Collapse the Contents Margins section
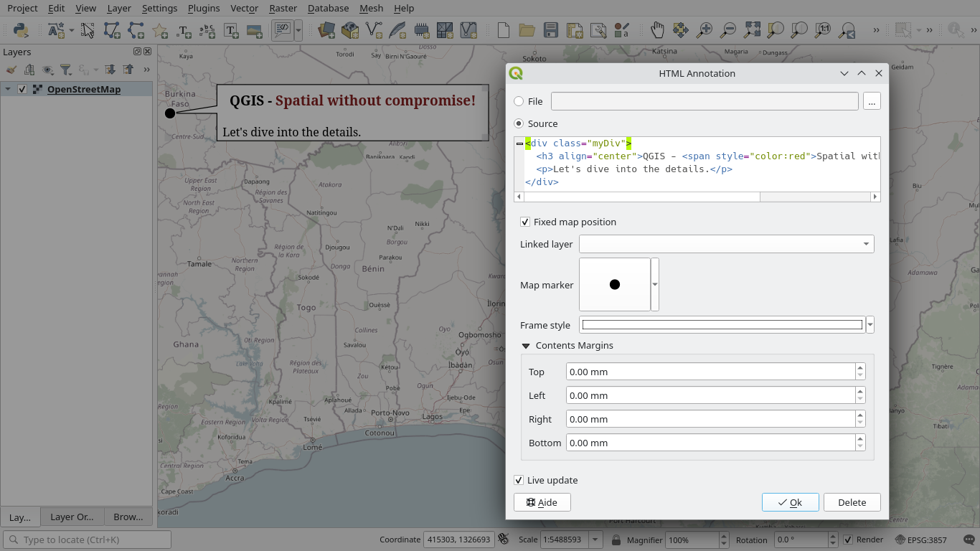980x551 pixels. pos(527,346)
